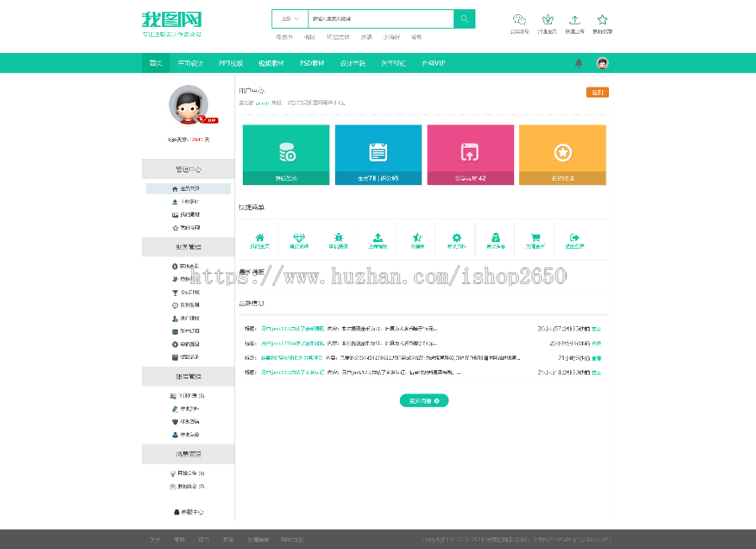Go to the 首页 navigation tab

pyautogui.click(x=155, y=63)
